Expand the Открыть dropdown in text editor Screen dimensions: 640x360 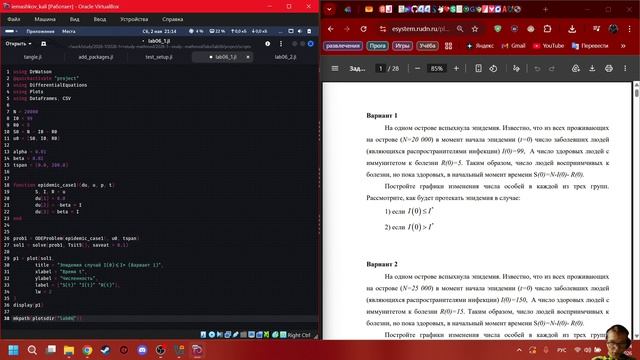point(18,44)
